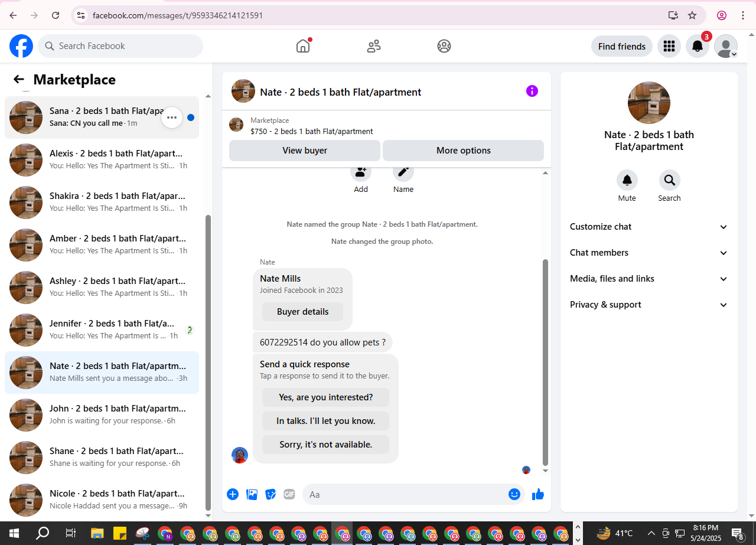The height and width of the screenshot is (545, 756).
Task: Expand Customize chat section
Action: (649, 227)
